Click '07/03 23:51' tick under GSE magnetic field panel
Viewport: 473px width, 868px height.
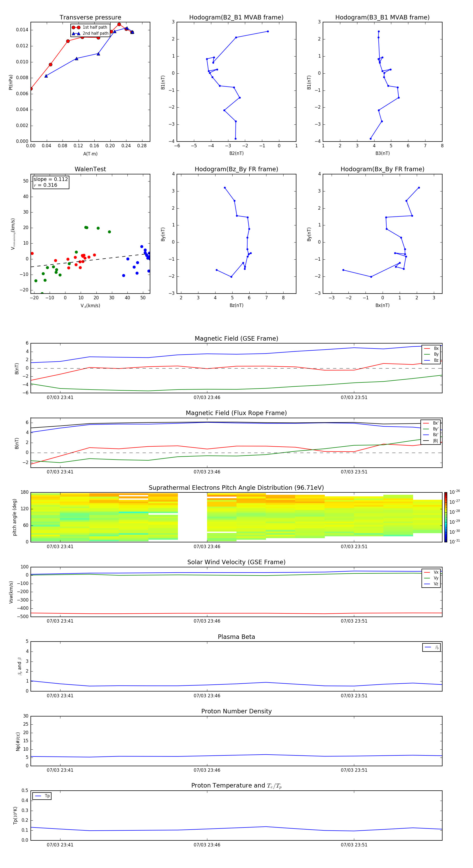(354, 398)
